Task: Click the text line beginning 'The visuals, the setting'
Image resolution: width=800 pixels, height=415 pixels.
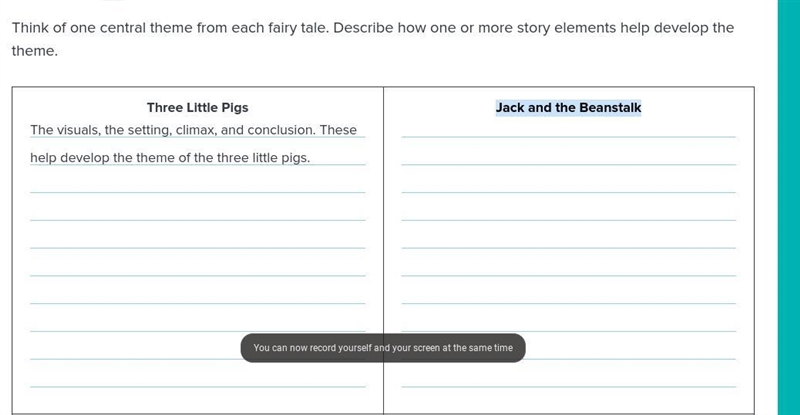Action: pyautogui.click(x=193, y=130)
